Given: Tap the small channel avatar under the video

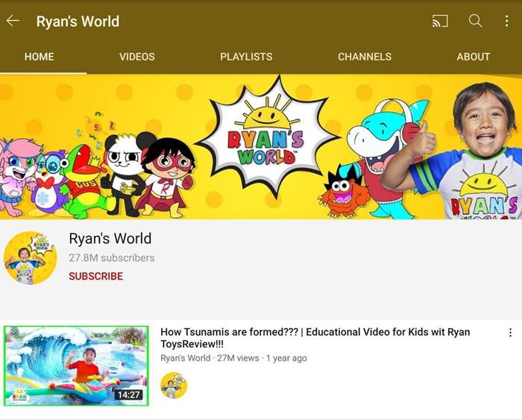Looking at the screenshot, I should [174, 385].
